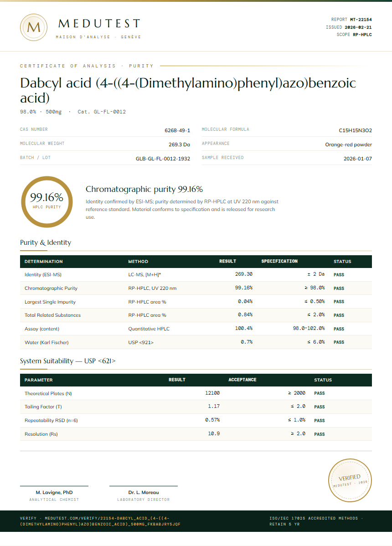Screen dimensions: 392x546
Task: Click the scope value RP-HPLC
Action: [x=362, y=35]
